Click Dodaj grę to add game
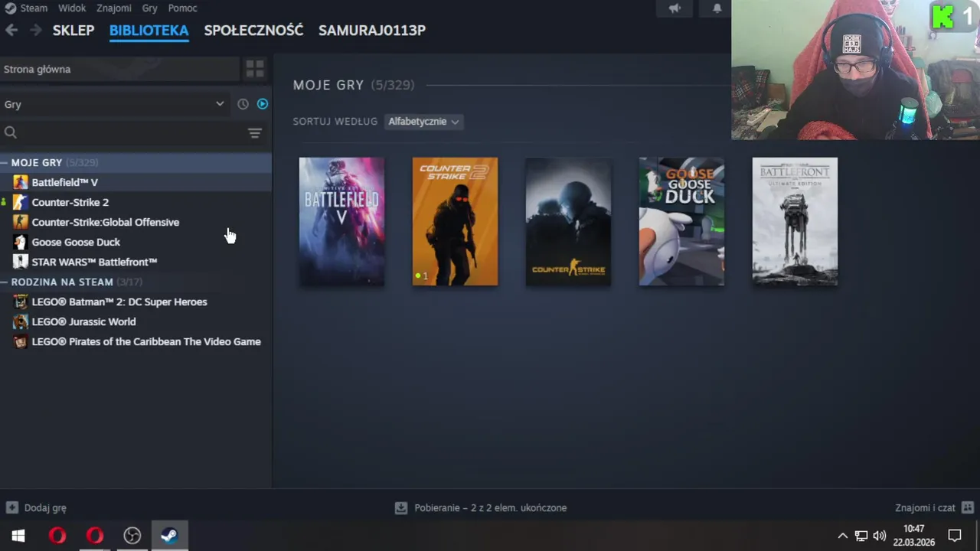Viewport: 980px width, 551px height. tap(45, 507)
